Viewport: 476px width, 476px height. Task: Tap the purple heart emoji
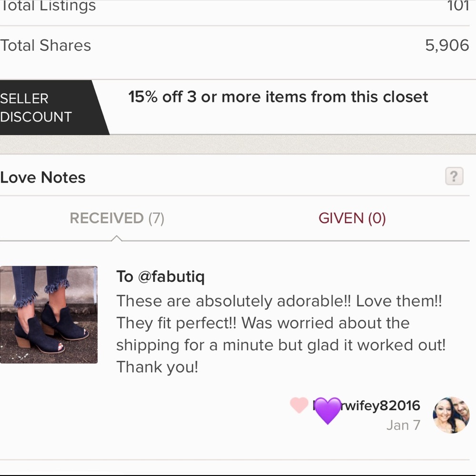(x=327, y=410)
